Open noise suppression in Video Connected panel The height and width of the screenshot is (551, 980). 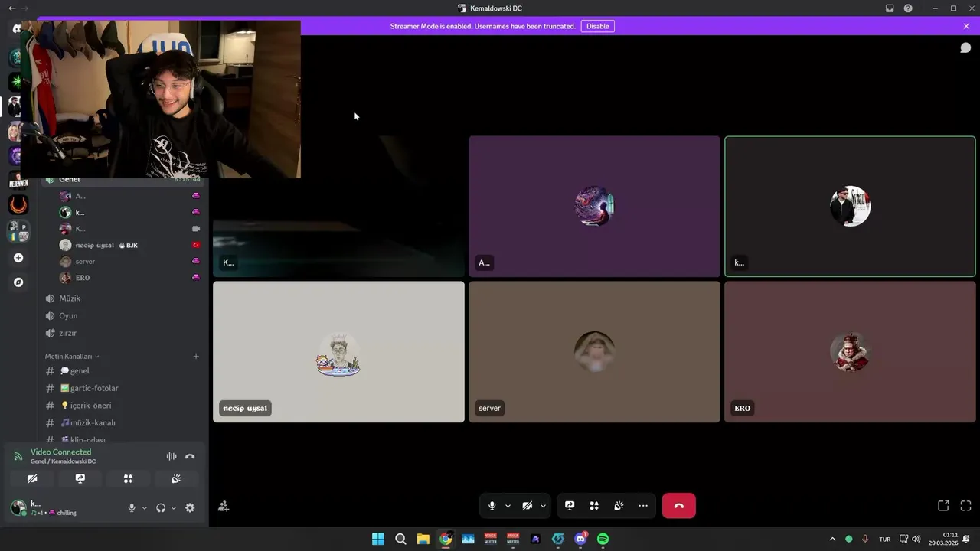(171, 456)
